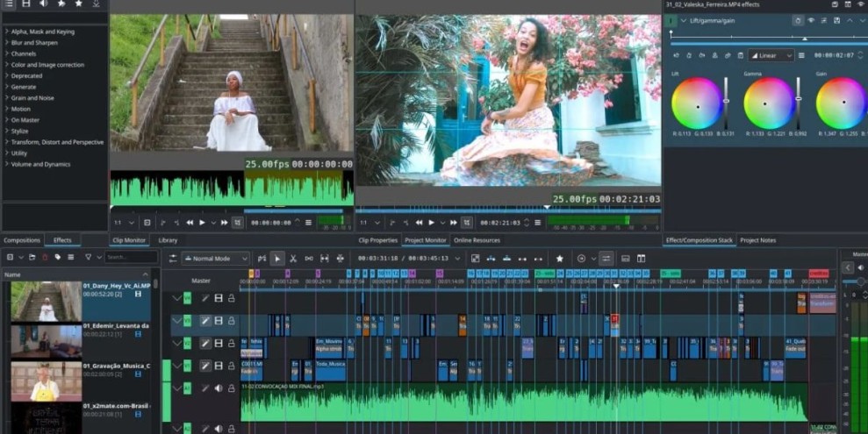Viewport: 868px width, 434px height.
Task: Open the keyframe options hamburger icon next to Linear
Action: pyautogui.click(x=802, y=55)
